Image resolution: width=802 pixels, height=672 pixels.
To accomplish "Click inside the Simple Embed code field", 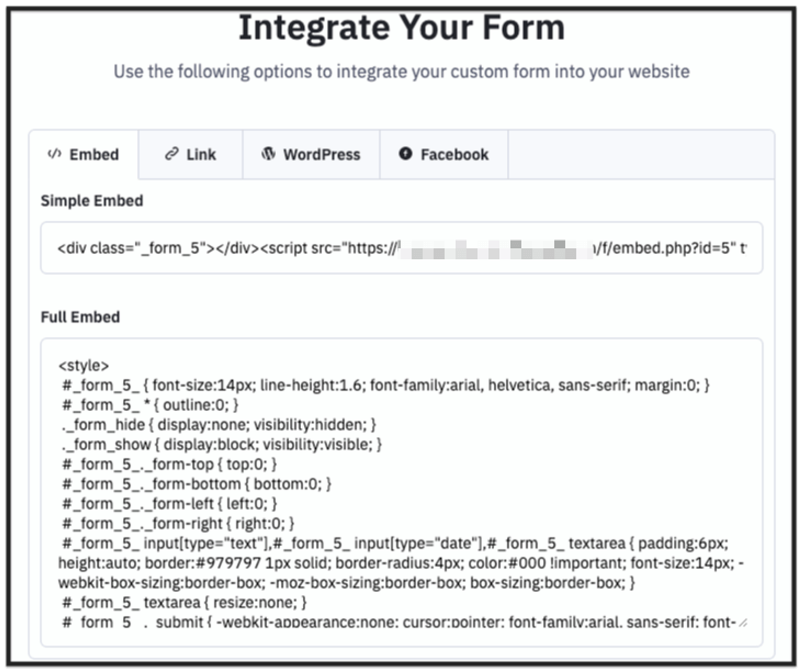I will coord(401,247).
